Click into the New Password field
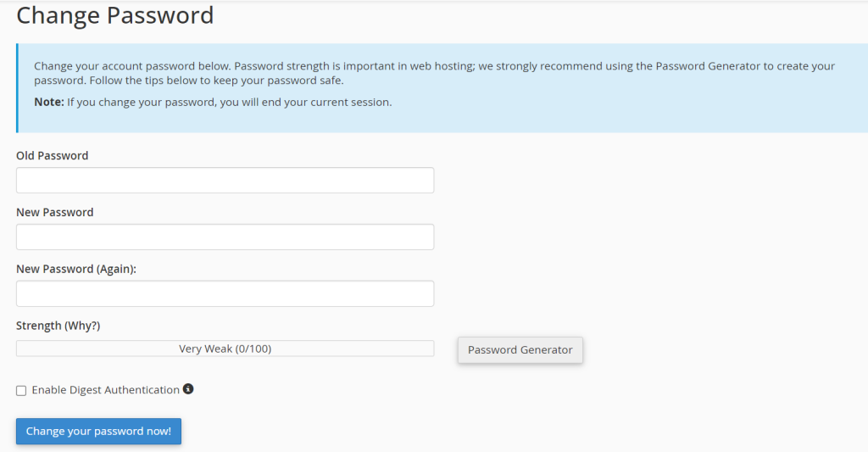The height and width of the screenshot is (452, 868). pos(225,237)
